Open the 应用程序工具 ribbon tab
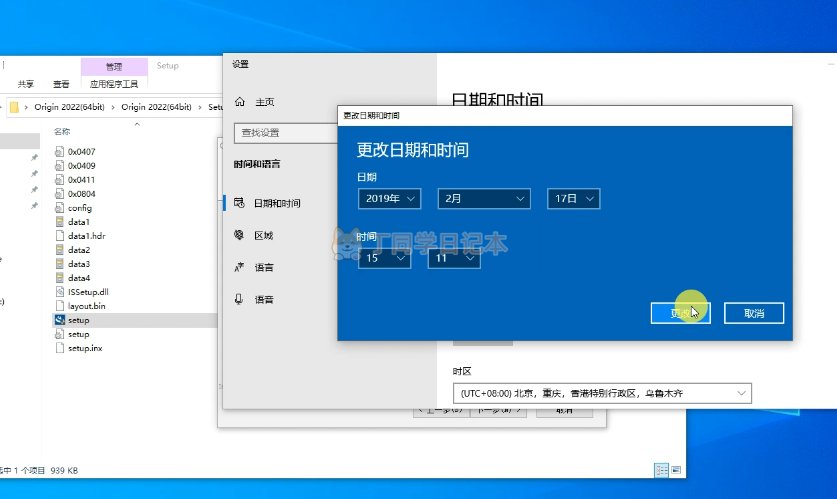837x499 pixels. [x=114, y=84]
